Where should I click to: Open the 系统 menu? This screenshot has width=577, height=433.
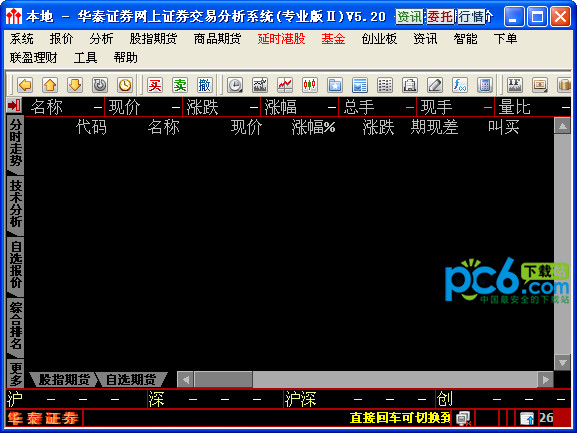21,39
